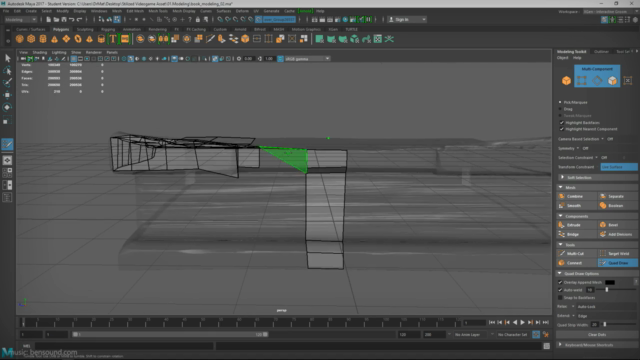Click the Bevel button
640x360 pixels.
618,225
